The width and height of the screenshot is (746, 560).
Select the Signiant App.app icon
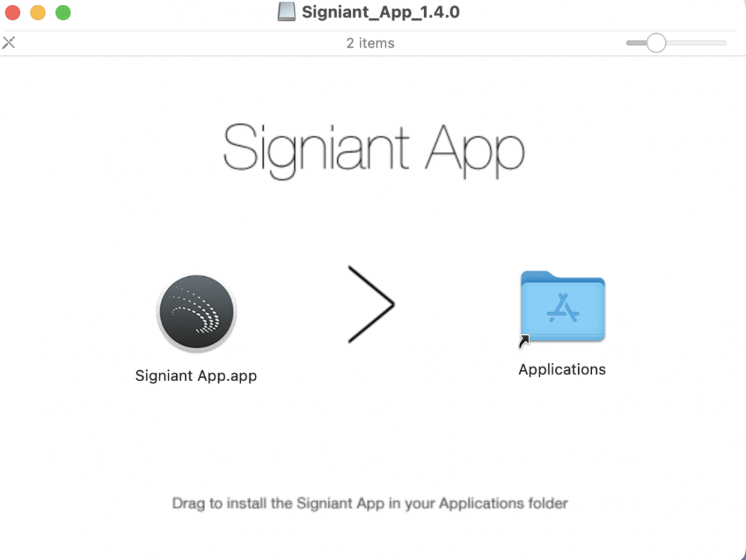pos(196,313)
